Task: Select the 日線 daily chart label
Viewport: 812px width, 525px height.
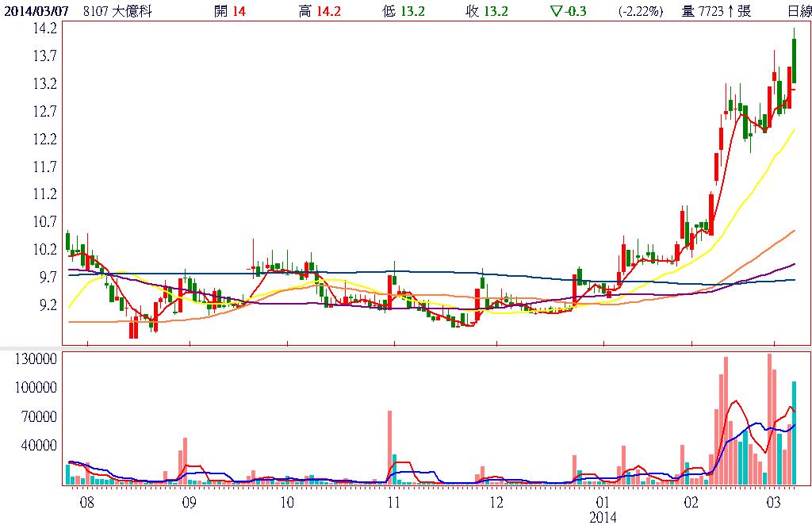Action: (x=799, y=11)
